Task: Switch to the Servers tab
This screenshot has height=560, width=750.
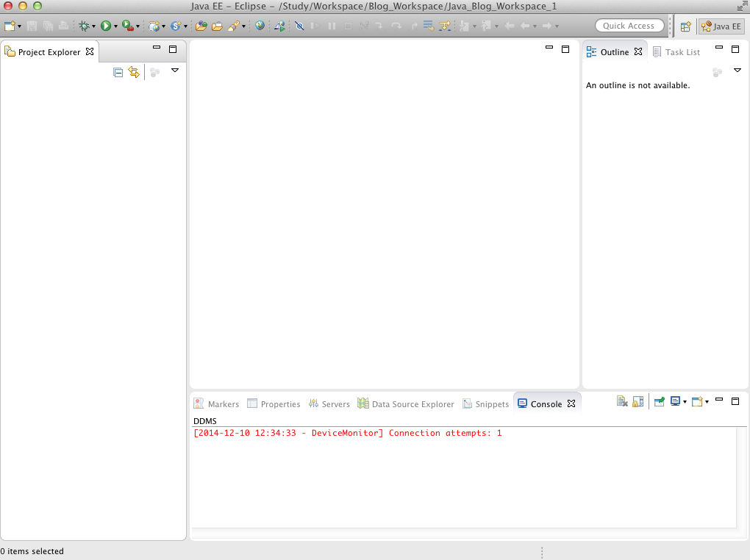Action: 329,404
